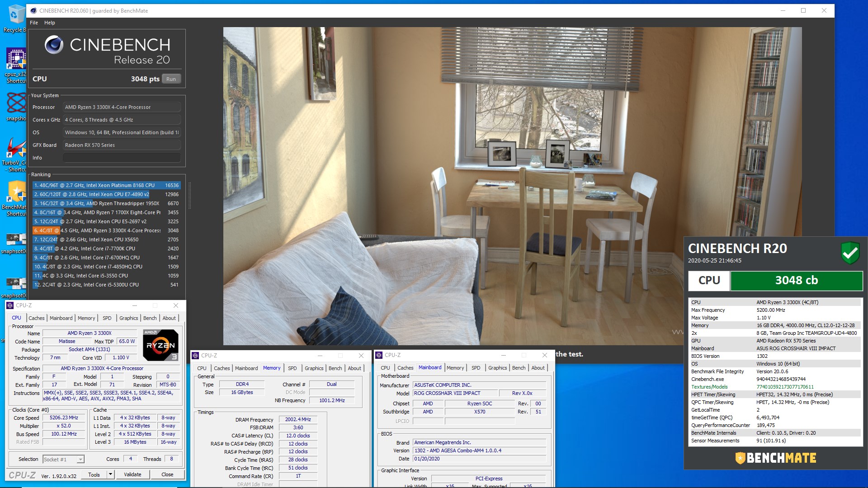
Task: Close the CPU-Z Memory window
Action: coord(361,356)
